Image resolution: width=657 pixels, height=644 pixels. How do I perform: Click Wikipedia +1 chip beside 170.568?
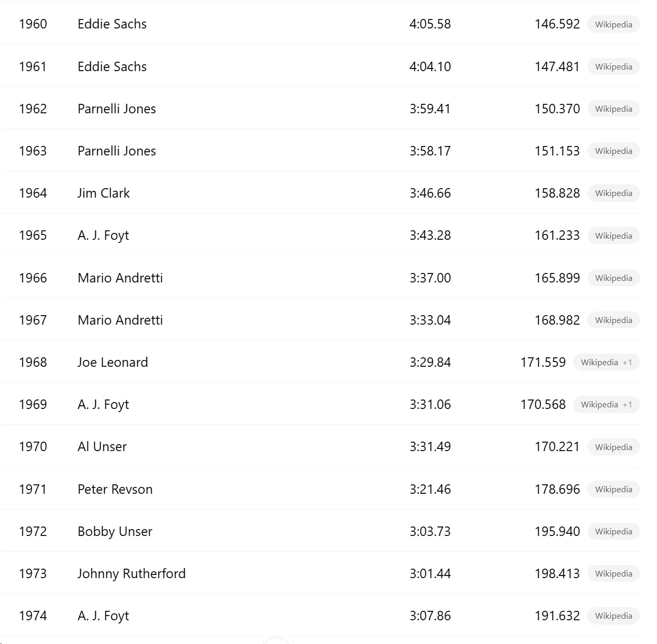606,404
